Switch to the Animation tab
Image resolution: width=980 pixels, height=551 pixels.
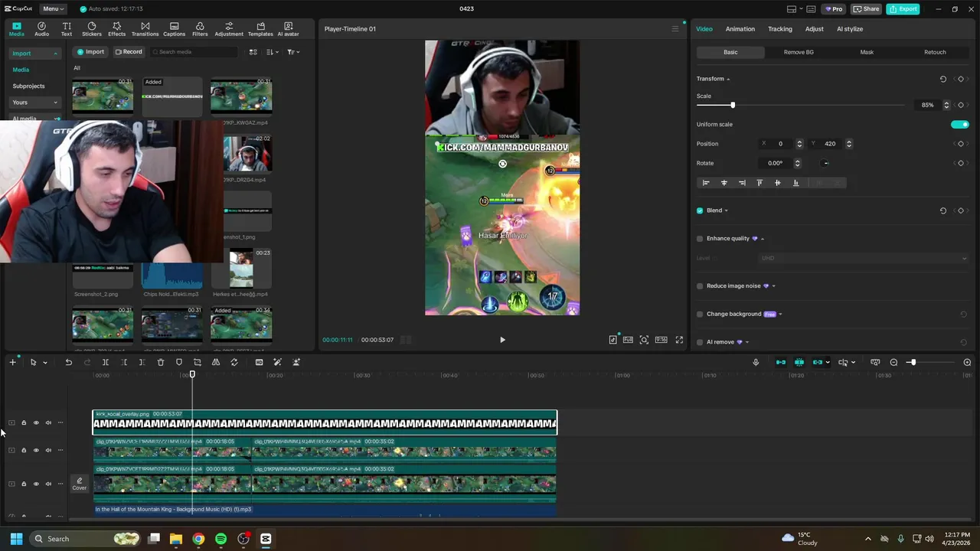coord(740,29)
